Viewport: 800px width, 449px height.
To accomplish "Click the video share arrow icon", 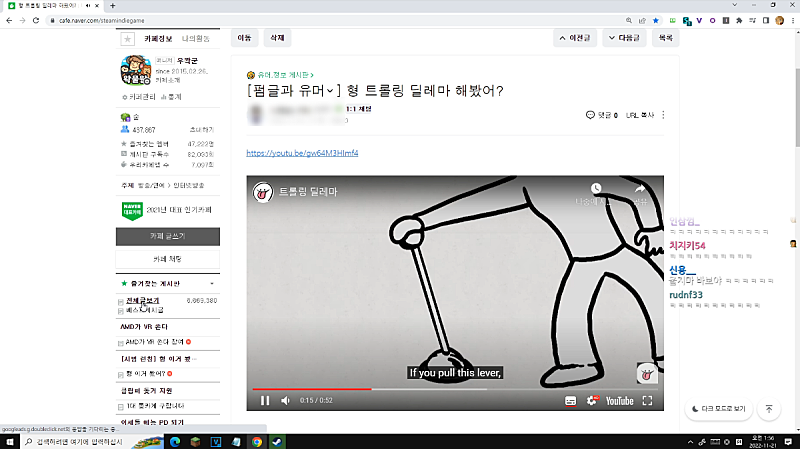I will click(640, 189).
